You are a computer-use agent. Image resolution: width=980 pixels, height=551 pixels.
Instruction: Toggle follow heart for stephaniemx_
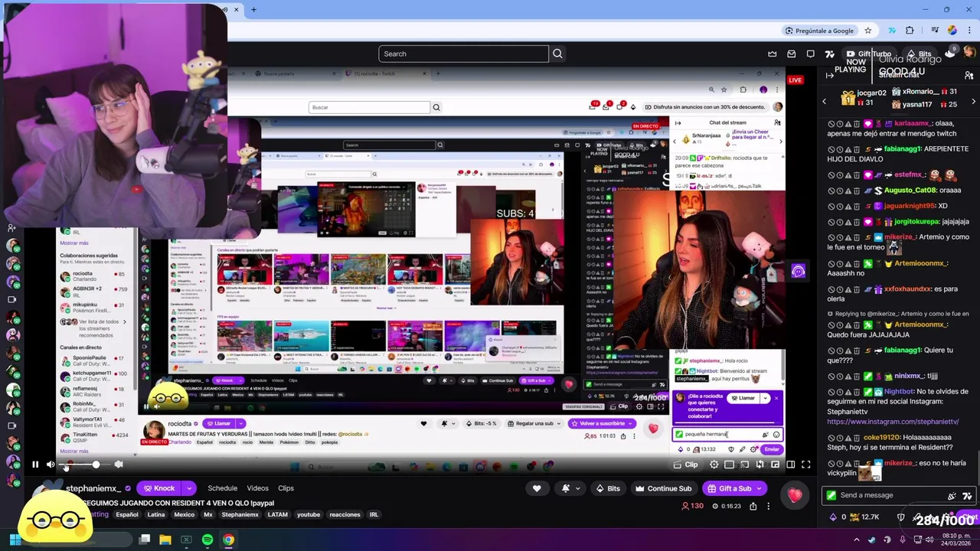pos(537,488)
